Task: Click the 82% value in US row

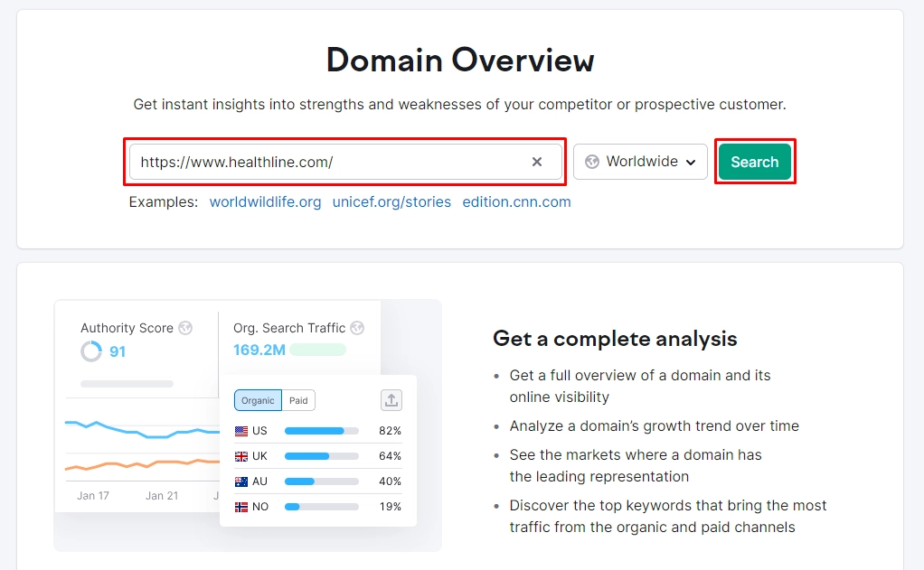Action: (x=390, y=431)
